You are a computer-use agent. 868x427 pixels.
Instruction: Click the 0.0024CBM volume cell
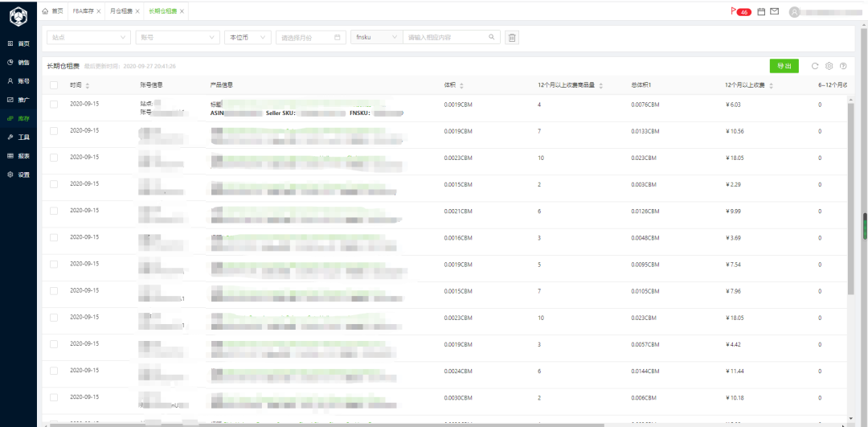click(x=458, y=371)
